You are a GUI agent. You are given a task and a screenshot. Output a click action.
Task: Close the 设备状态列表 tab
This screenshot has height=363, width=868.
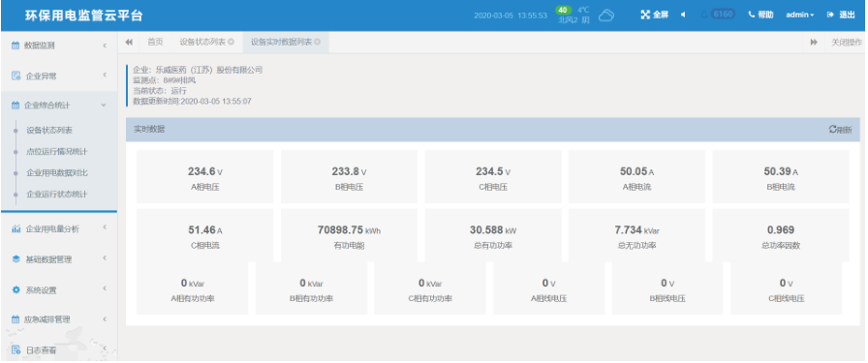(x=231, y=42)
